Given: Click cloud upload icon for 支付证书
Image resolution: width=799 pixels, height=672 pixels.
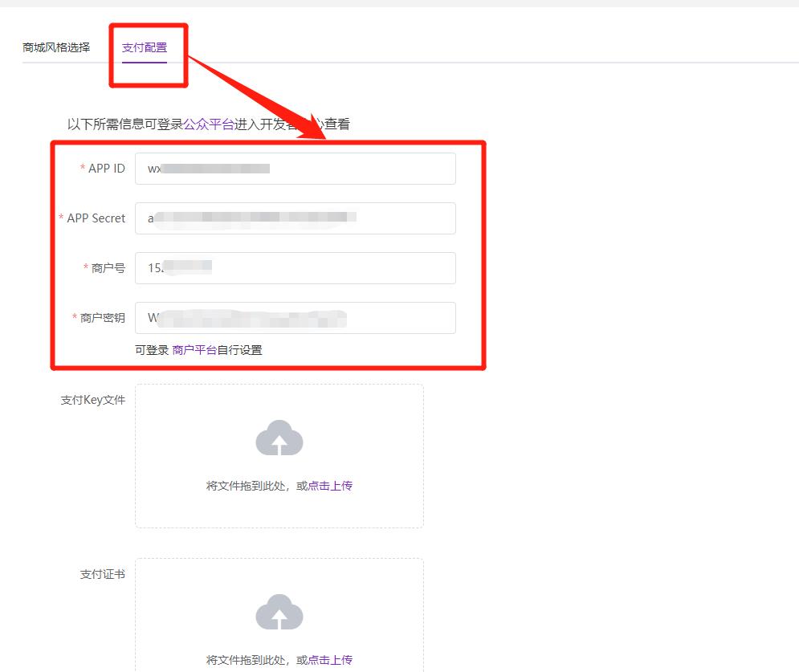Looking at the screenshot, I should tap(279, 612).
